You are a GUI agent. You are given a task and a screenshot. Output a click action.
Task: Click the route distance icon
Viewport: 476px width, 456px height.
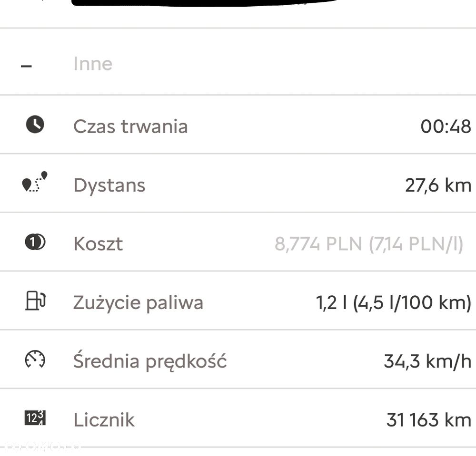pos(35,183)
